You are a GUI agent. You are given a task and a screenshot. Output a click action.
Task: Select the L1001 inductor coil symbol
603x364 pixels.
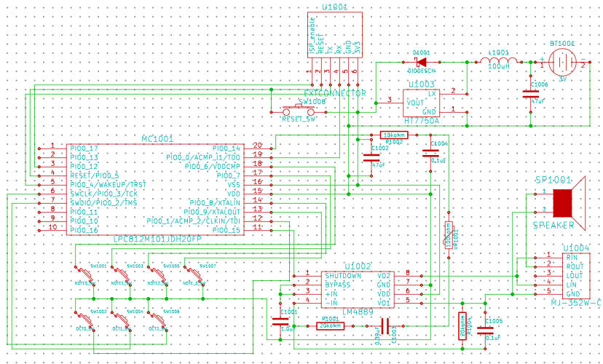pyautogui.click(x=499, y=60)
